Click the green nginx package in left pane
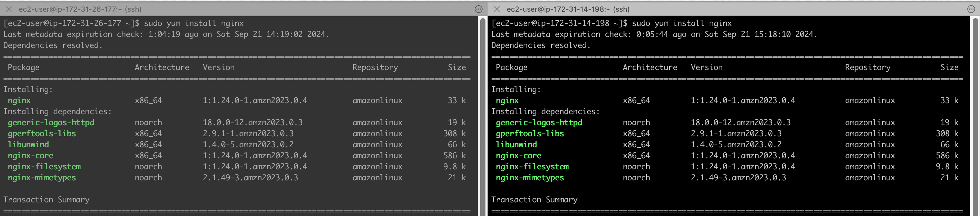The height and width of the screenshot is (216, 980). point(19,101)
